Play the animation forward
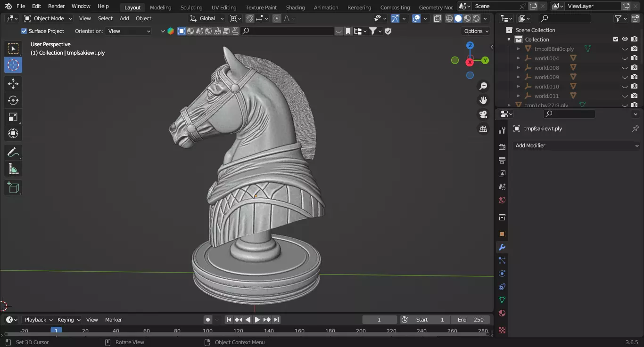This screenshot has width=644, height=347. [x=257, y=320]
